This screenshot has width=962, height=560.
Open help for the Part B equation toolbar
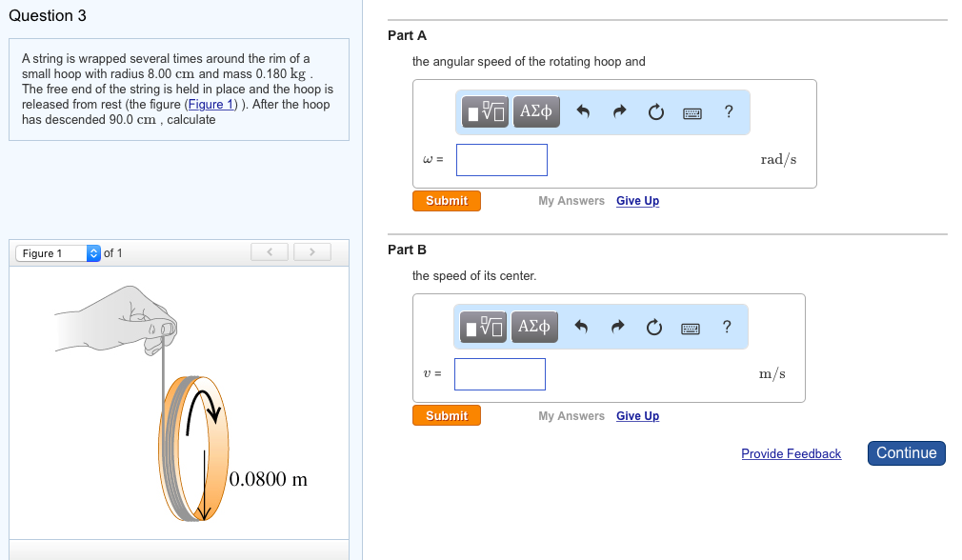727,327
